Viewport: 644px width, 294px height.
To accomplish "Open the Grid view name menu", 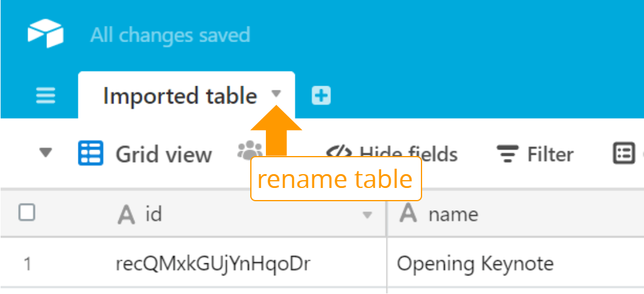I will 163,154.
